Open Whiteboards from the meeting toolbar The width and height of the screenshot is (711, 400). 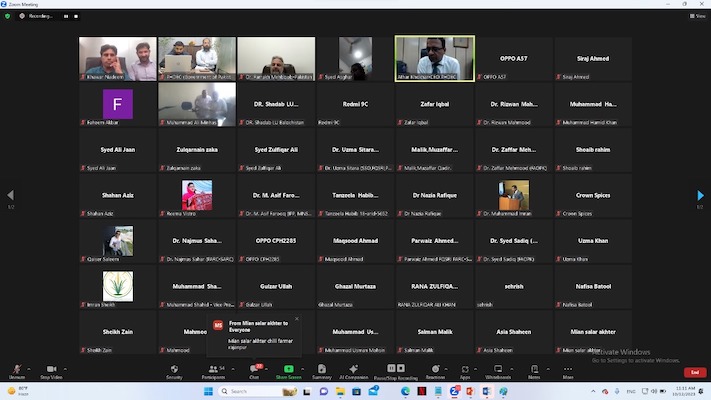tap(497, 371)
